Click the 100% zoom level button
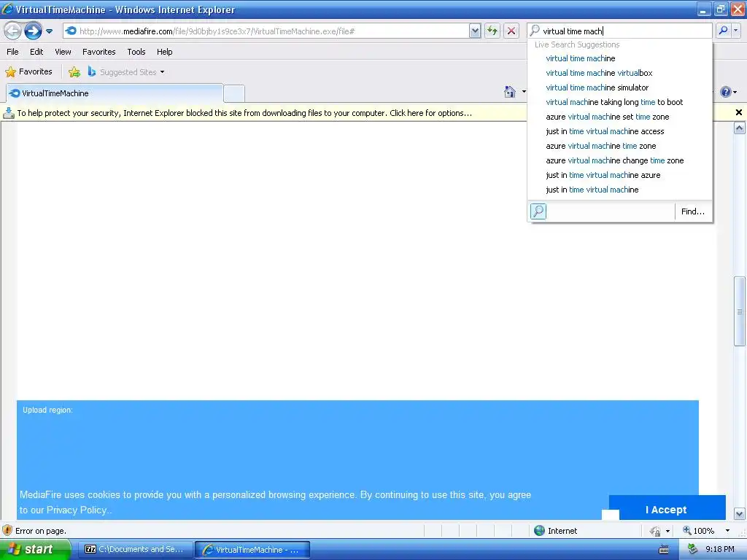 click(698, 531)
